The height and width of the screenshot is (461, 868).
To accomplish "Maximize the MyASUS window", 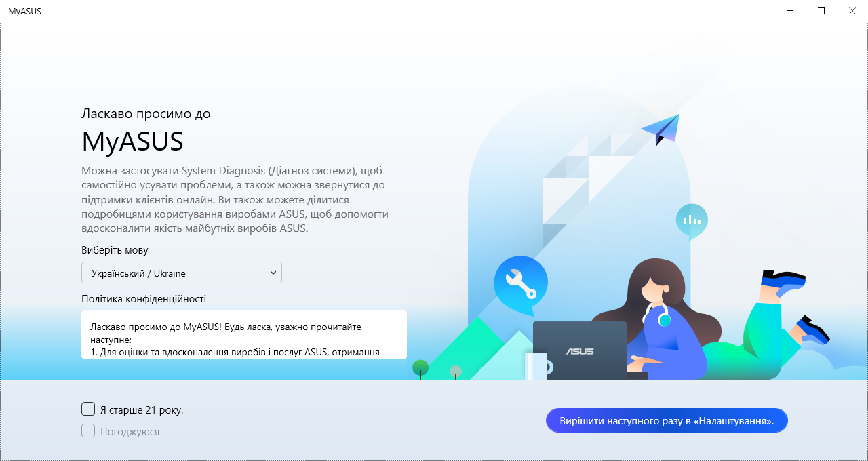I will [821, 11].
